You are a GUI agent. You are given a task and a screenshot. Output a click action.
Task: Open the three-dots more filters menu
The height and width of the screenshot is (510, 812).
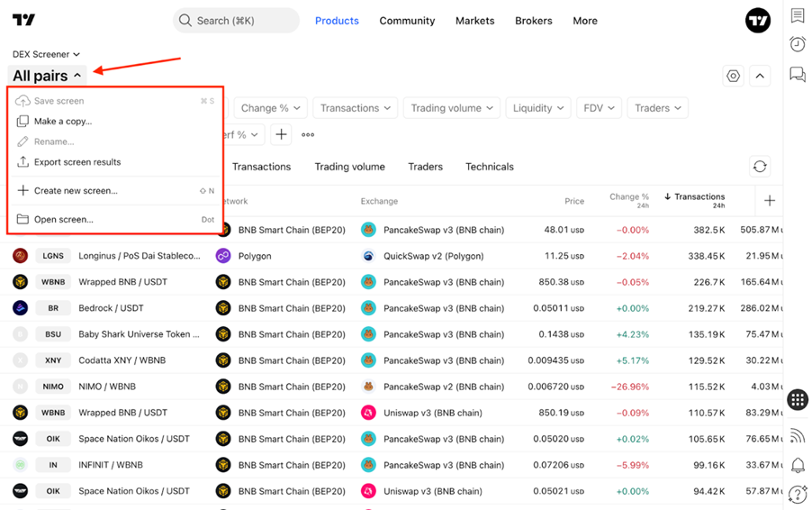[308, 135]
